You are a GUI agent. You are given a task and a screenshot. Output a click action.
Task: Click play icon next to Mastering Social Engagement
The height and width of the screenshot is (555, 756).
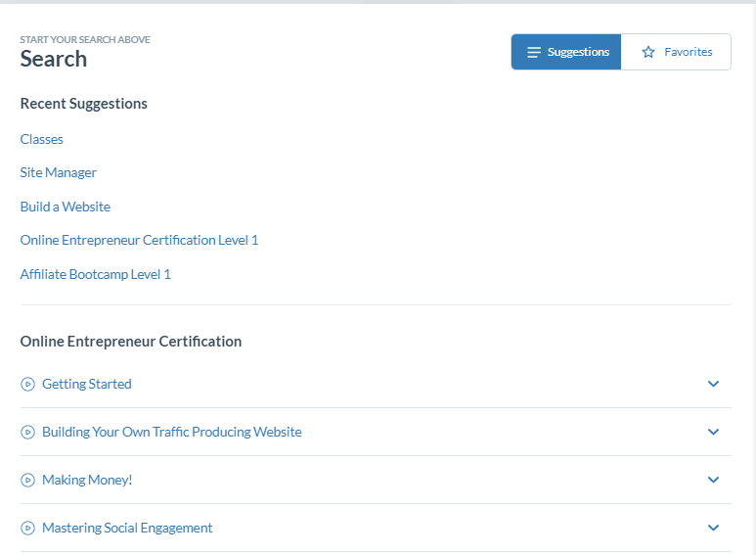click(28, 528)
